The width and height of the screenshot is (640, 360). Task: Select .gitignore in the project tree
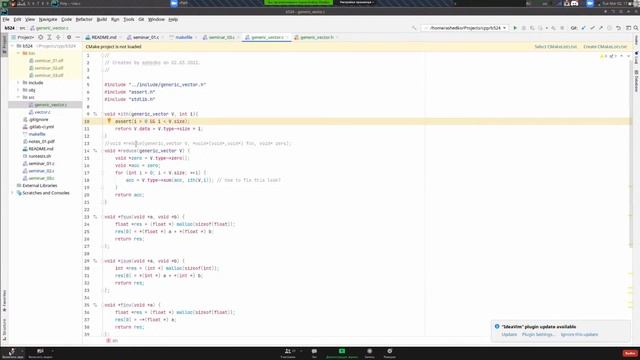38,120
